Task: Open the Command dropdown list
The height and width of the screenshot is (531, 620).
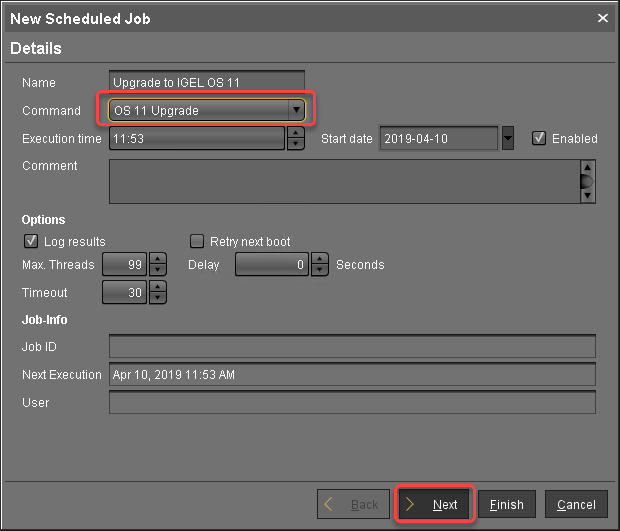Action: tap(296, 110)
